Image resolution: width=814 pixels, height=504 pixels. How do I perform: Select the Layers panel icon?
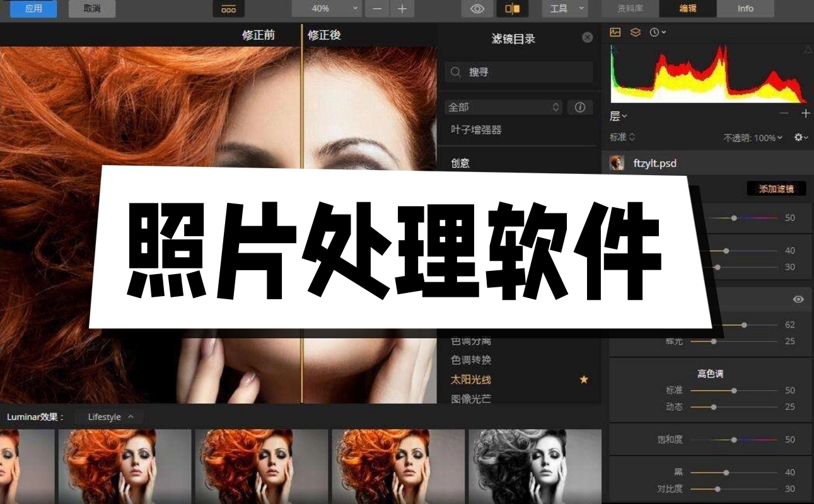[x=634, y=32]
